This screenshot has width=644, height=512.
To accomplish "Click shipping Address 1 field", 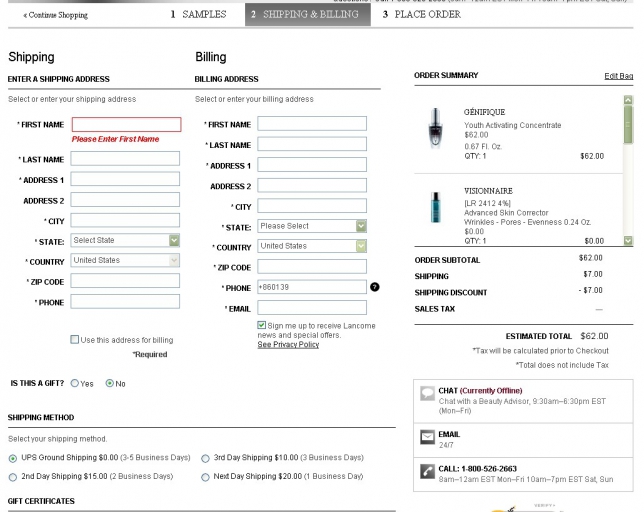I will click(125, 179).
